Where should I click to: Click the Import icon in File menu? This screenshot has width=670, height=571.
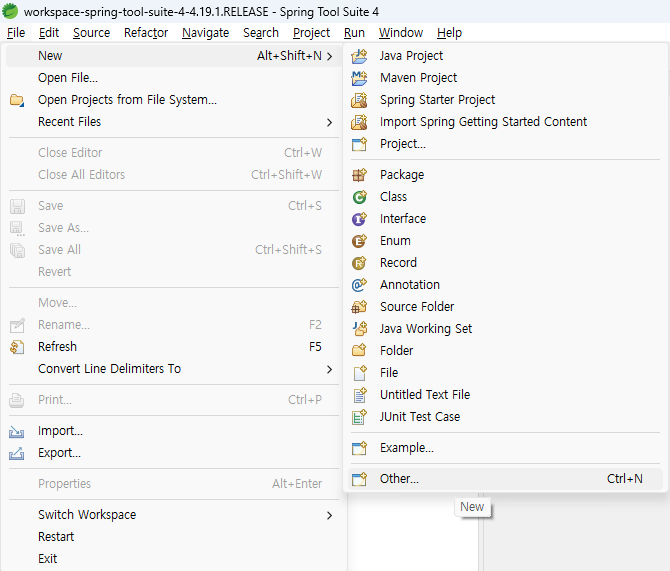click(17, 432)
